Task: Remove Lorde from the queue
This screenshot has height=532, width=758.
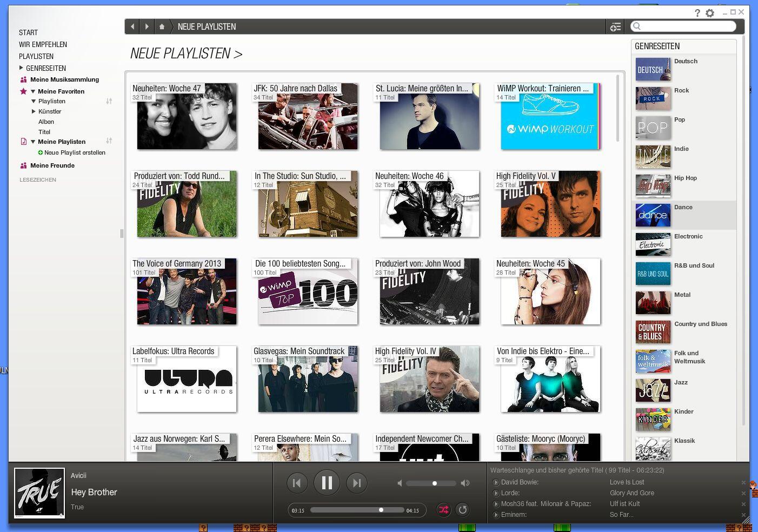Action: pyautogui.click(x=743, y=493)
